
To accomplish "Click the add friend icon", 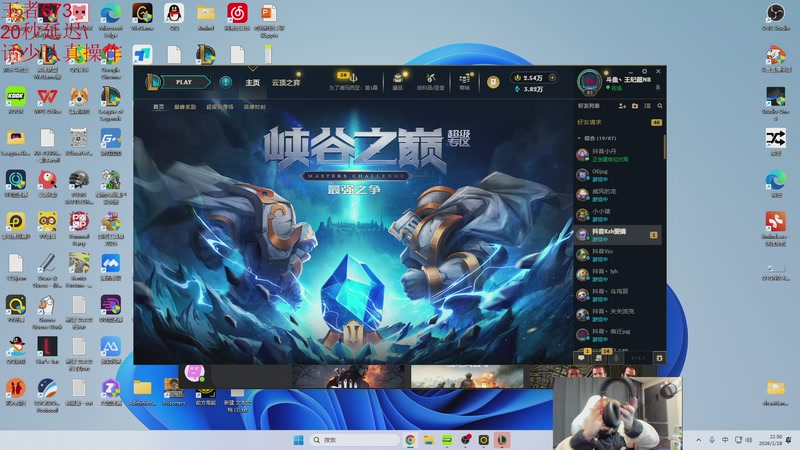I will 622,106.
